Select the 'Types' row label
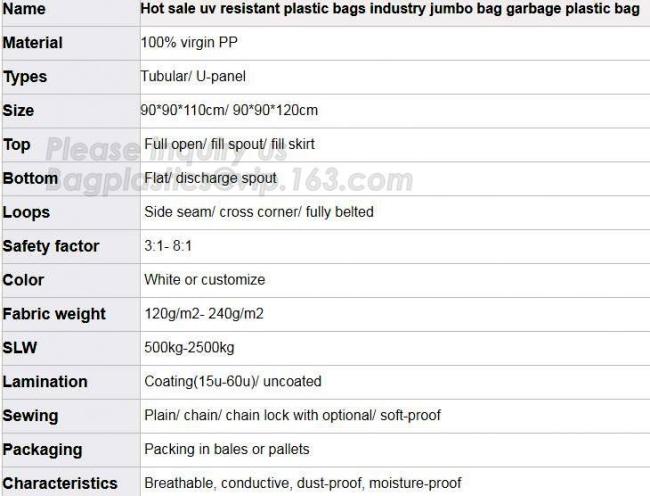 click(x=25, y=77)
